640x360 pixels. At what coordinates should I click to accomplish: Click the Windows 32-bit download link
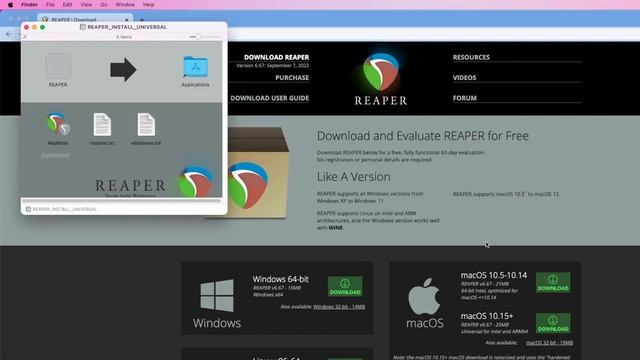tap(339, 307)
